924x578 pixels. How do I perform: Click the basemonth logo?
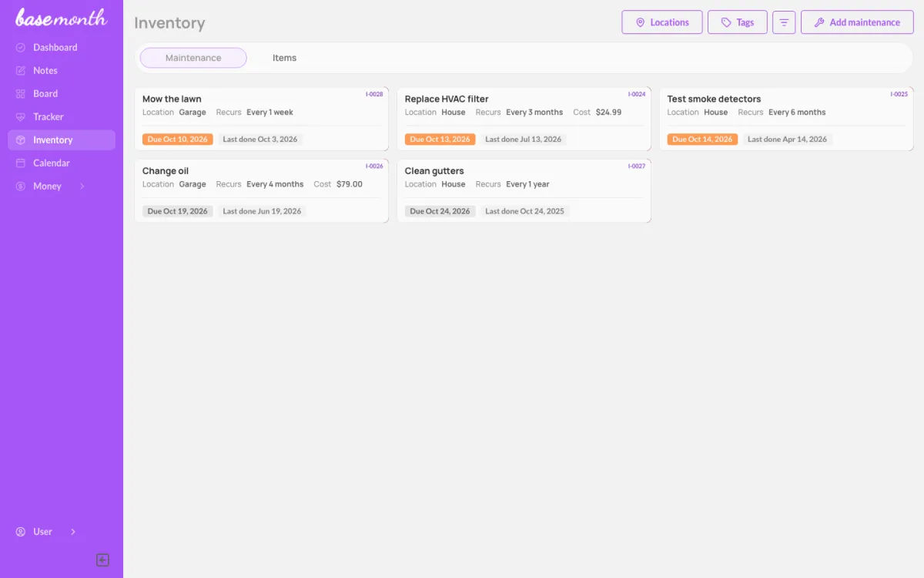point(61,18)
